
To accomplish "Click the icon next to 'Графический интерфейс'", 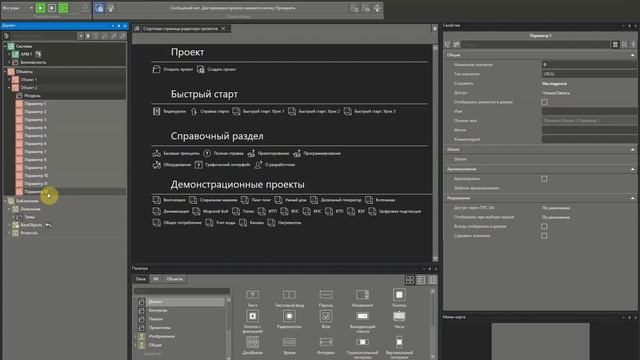I will tap(198, 165).
